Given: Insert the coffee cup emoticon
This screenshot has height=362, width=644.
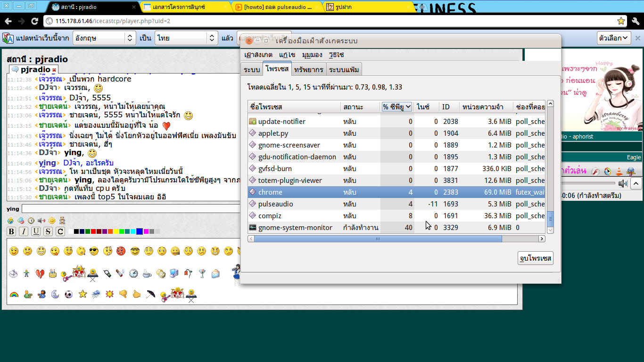Looking at the screenshot, I should (x=147, y=273).
